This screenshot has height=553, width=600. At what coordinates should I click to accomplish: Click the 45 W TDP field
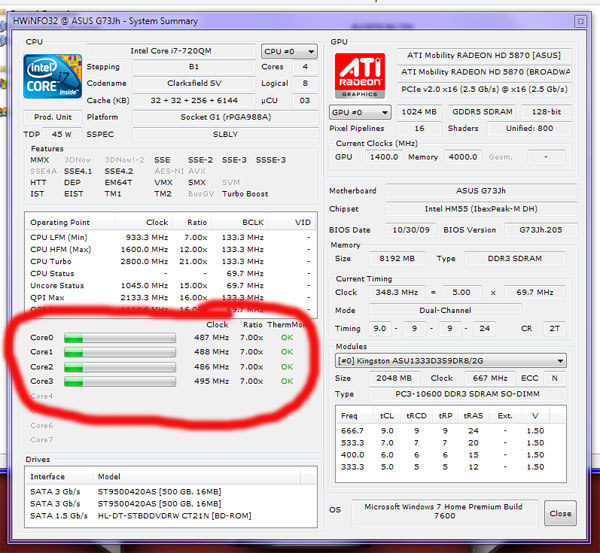point(62,134)
